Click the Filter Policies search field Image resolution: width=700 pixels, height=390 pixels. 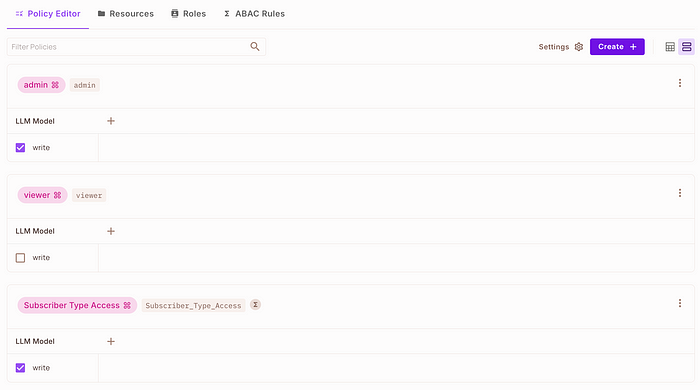tap(136, 47)
